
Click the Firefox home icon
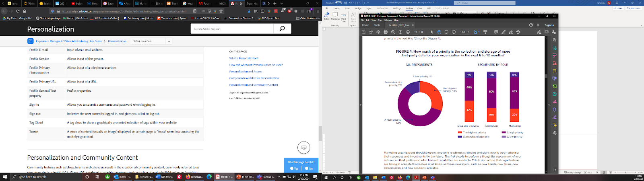pyautogui.click(x=25, y=11)
